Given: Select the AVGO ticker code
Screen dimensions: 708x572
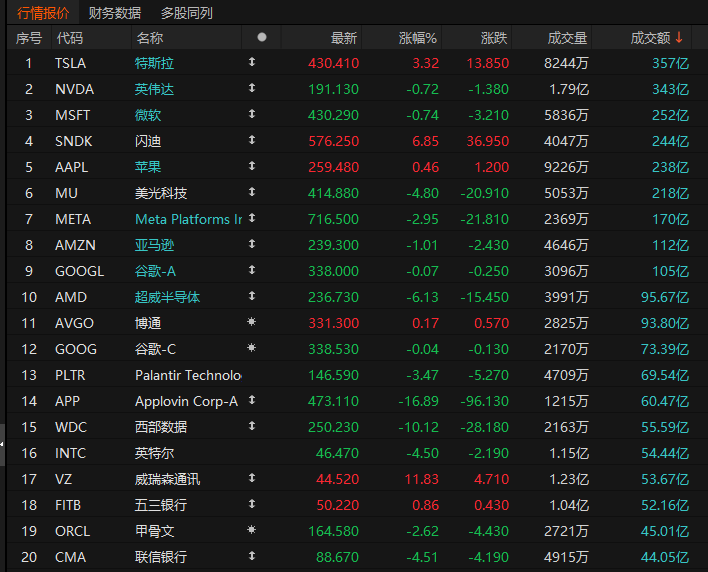Looking at the screenshot, I should [x=75, y=323].
